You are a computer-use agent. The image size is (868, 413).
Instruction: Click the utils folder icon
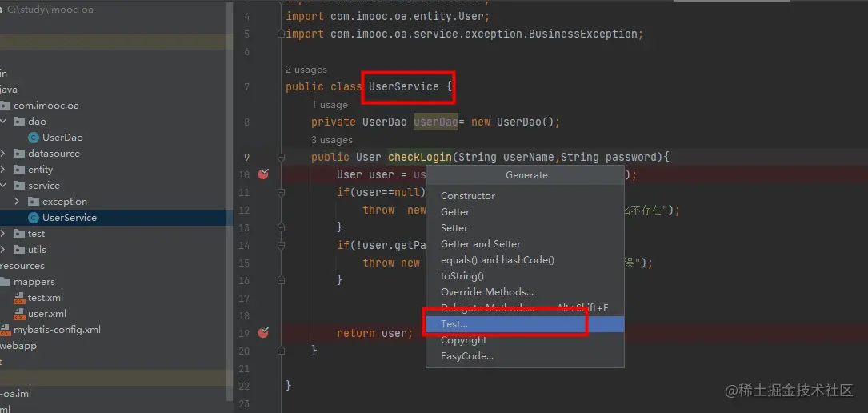pyautogui.click(x=19, y=250)
